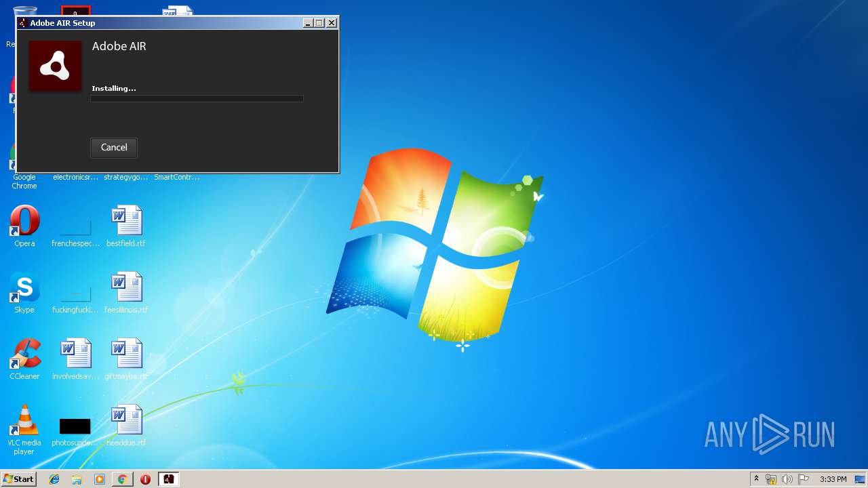Click the SmartContr... file label
Image resolution: width=868 pixels, height=488 pixels.
(x=177, y=178)
